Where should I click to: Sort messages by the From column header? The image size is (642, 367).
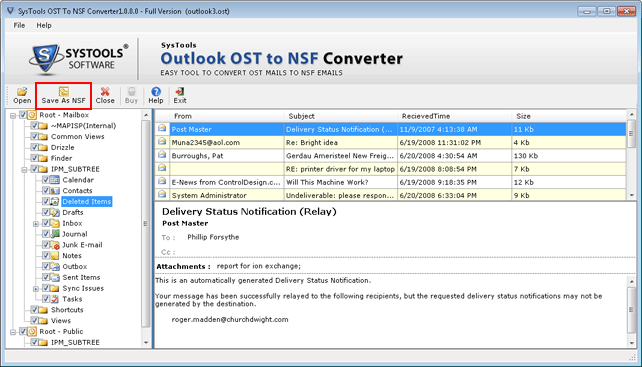click(227, 116)
